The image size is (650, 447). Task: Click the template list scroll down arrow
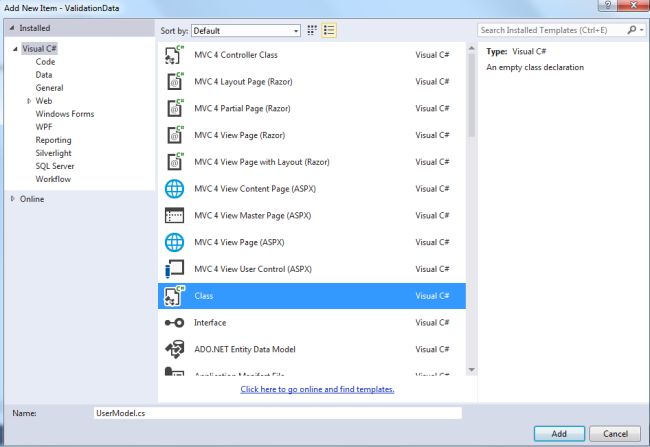pyautogui.click(x=471, y=370)
